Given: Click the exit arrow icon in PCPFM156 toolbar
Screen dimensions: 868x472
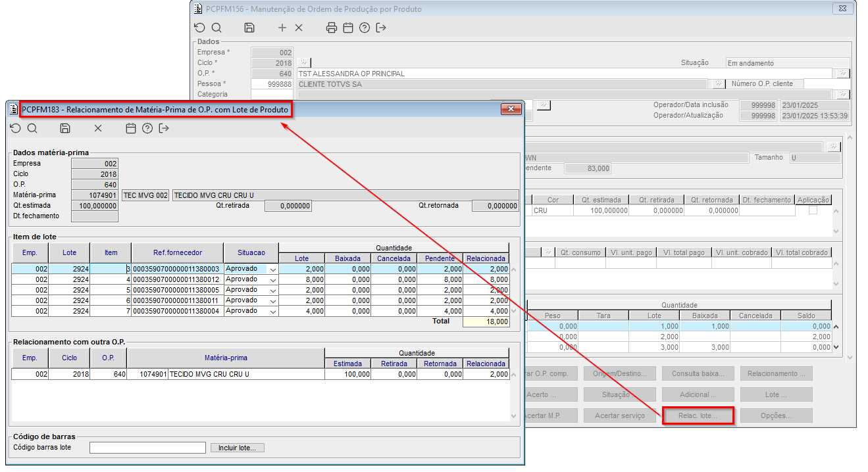Looking at the screenshot, I should (x=381, y=28).
